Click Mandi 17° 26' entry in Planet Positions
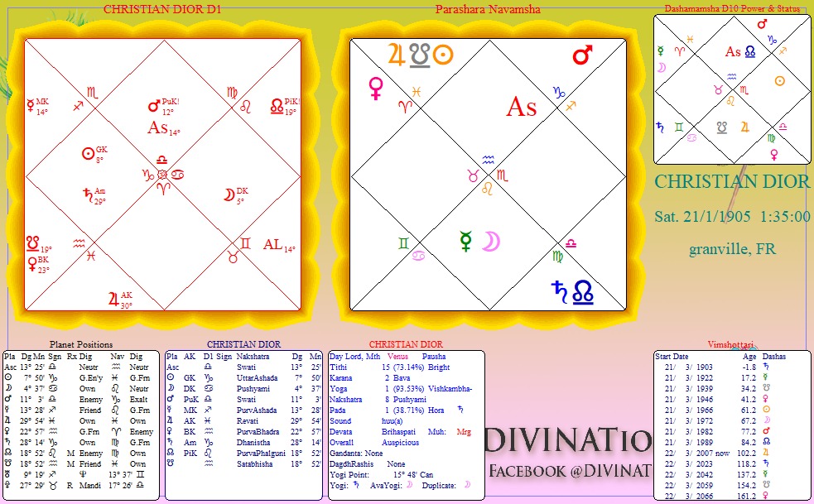Viewport: 814px width, 504px height. pos(113,485)
